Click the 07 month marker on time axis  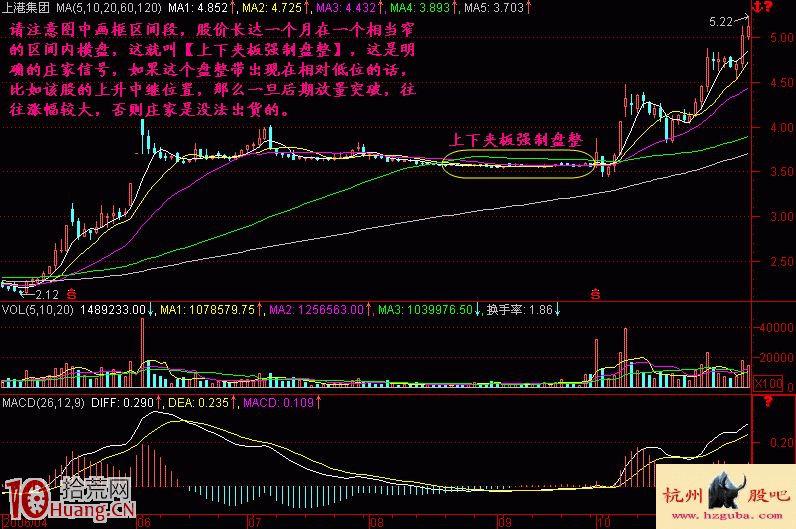pos(254,522)
